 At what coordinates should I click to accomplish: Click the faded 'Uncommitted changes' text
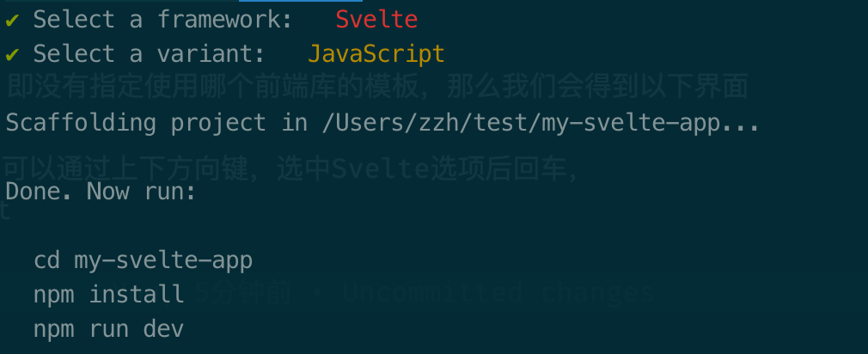[498, 294]
